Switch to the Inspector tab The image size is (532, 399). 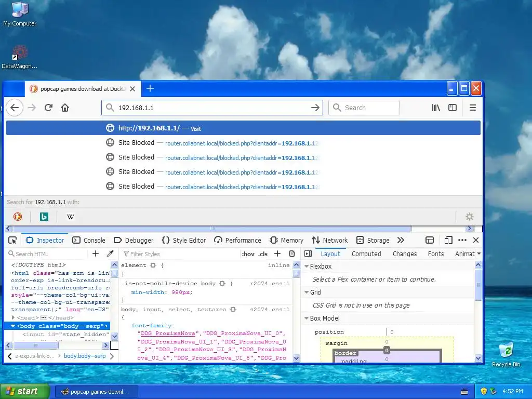pos(45,240)
